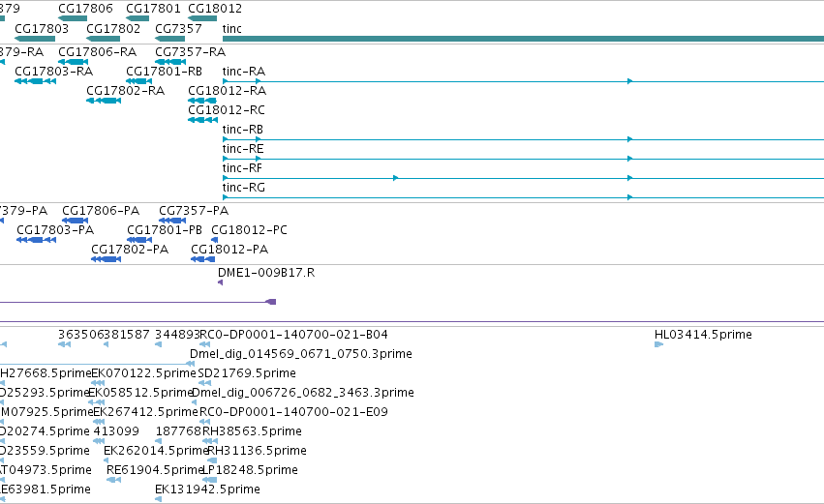Select the EK058512.5prime EST label
Viewport: 824px width, 504px height.
point(140,393)
